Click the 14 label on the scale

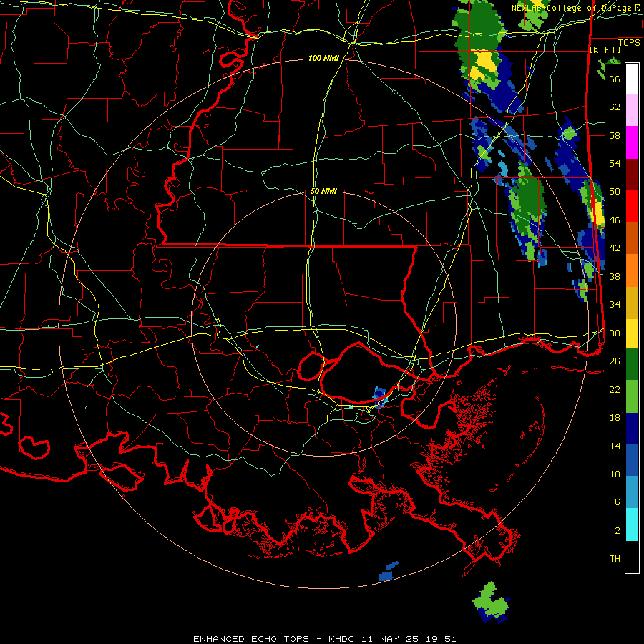click(615, 446)
